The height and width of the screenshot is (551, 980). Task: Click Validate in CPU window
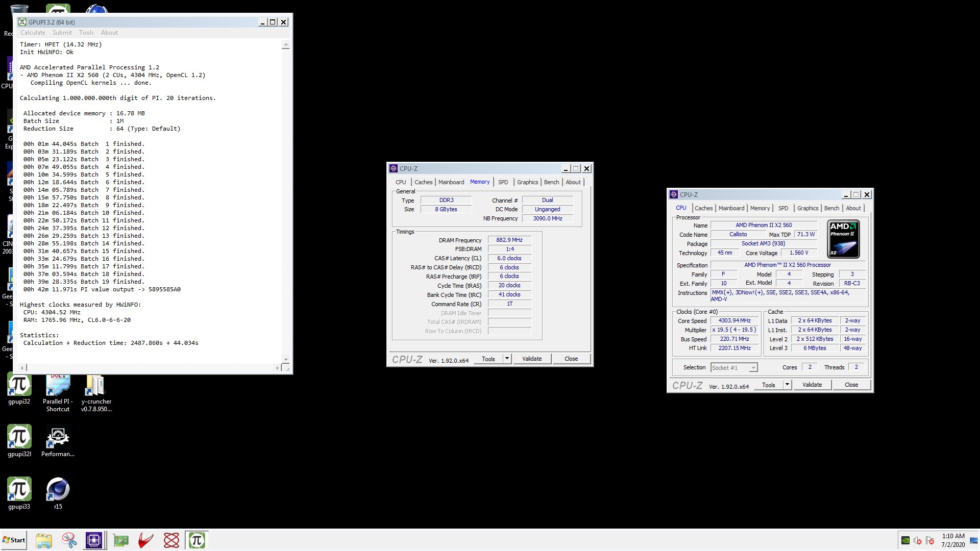pos(812,385)
